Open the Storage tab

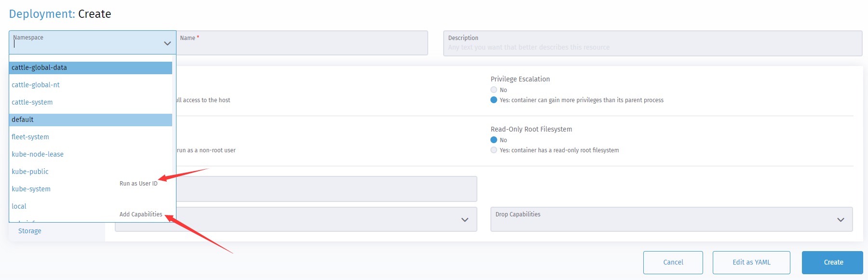coord(30,231)
